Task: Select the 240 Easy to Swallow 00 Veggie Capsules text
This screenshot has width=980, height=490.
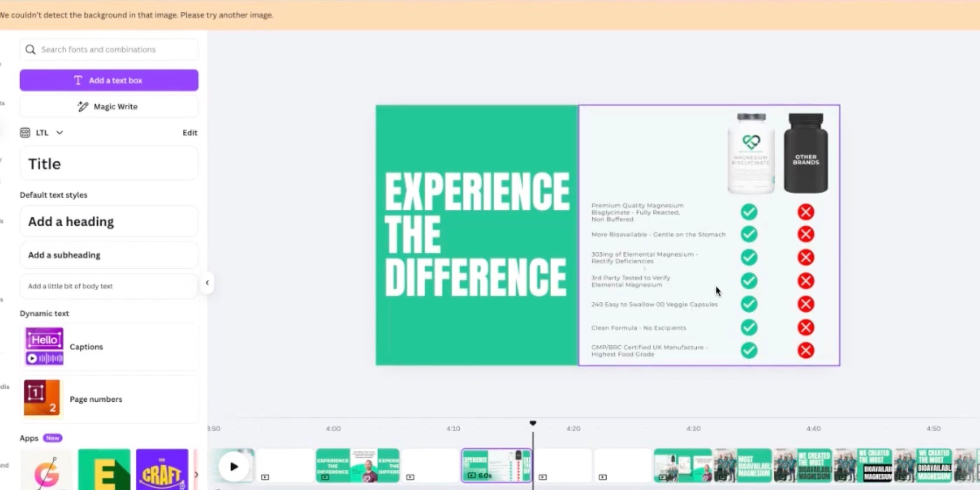Action: tap(654, 304)
